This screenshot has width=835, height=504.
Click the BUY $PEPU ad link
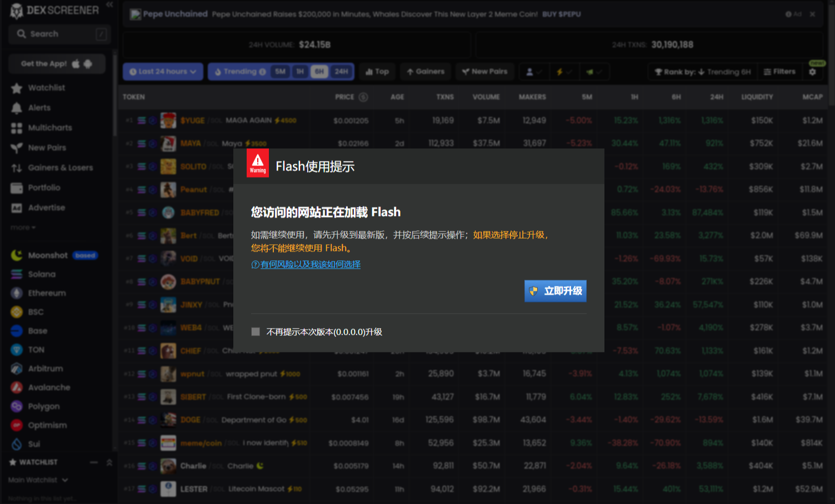[x=561, y=14]
